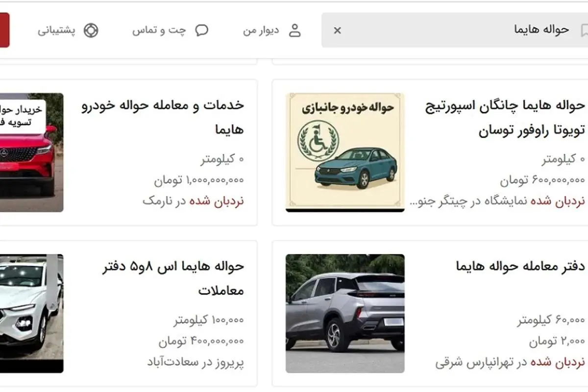This screenshot has height=392, width=588.
Task: Open the red car listing thumbnail
Action: [x=31, y=152]
